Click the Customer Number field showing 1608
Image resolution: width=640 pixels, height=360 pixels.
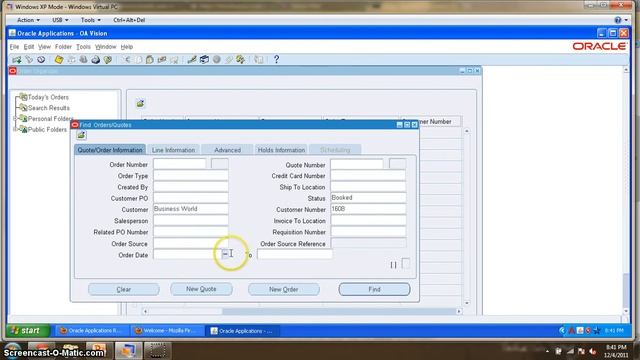[x=368, y=209]
